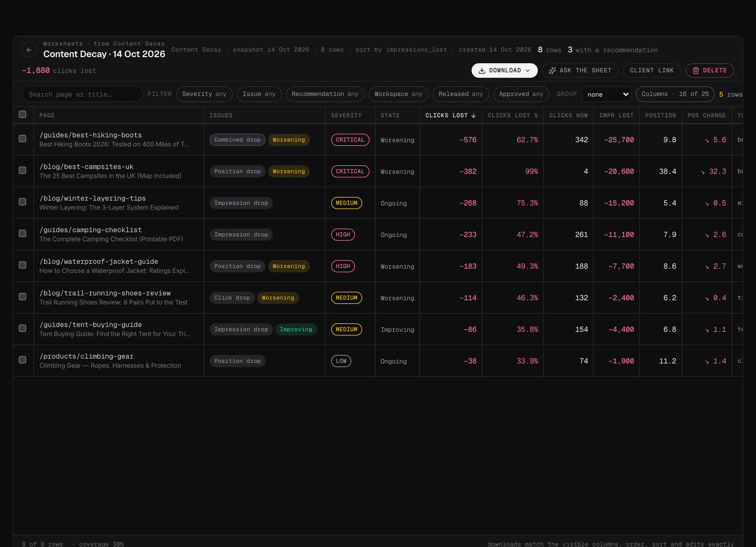This screenshot has height=547, width=756.
Task: Click the download tray icon
Action: [x=482, y=71]
